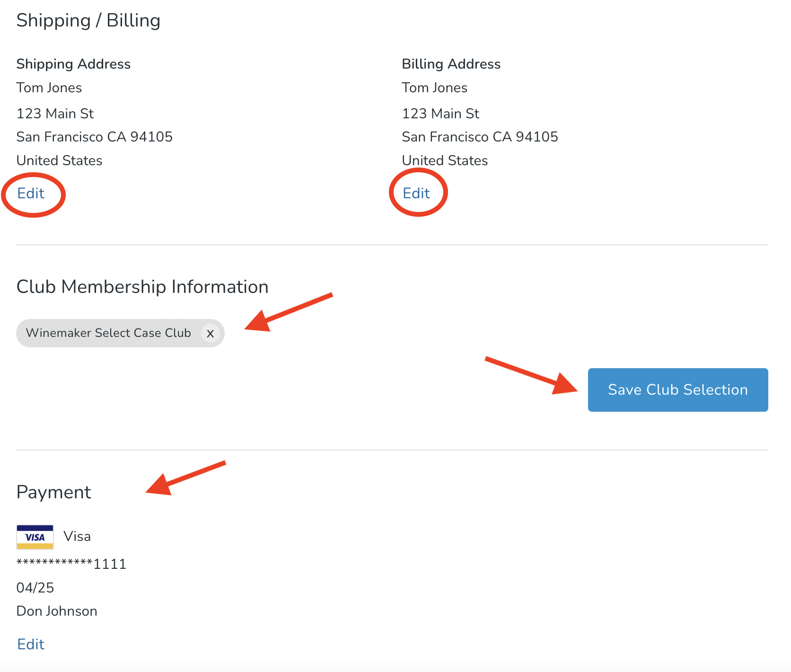Click the masked card number ending 1111
The height and width of the screenshot is (672, 791).
[71, 564]
